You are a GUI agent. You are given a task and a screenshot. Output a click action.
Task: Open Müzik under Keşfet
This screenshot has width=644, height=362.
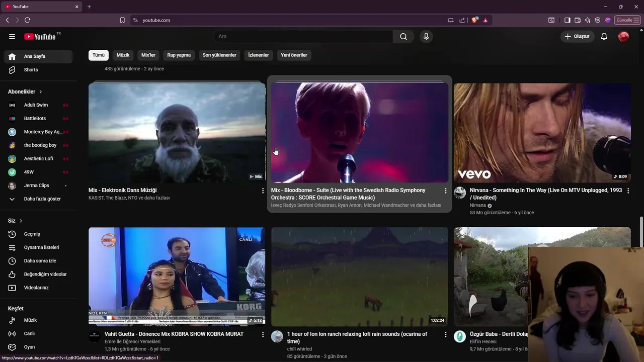pos(38,320)
